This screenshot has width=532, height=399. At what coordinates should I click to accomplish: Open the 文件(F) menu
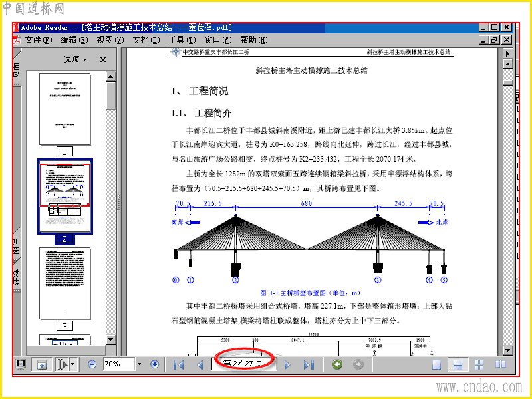click(x=39, y=40)
